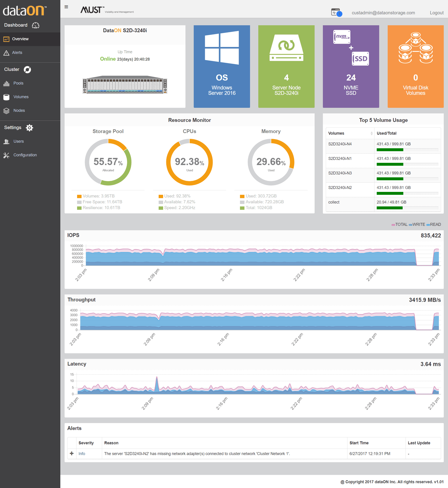This screenshot has height=488, width=448.
Task: Hide the WRITE series from the charts
Action: point(417,224)
